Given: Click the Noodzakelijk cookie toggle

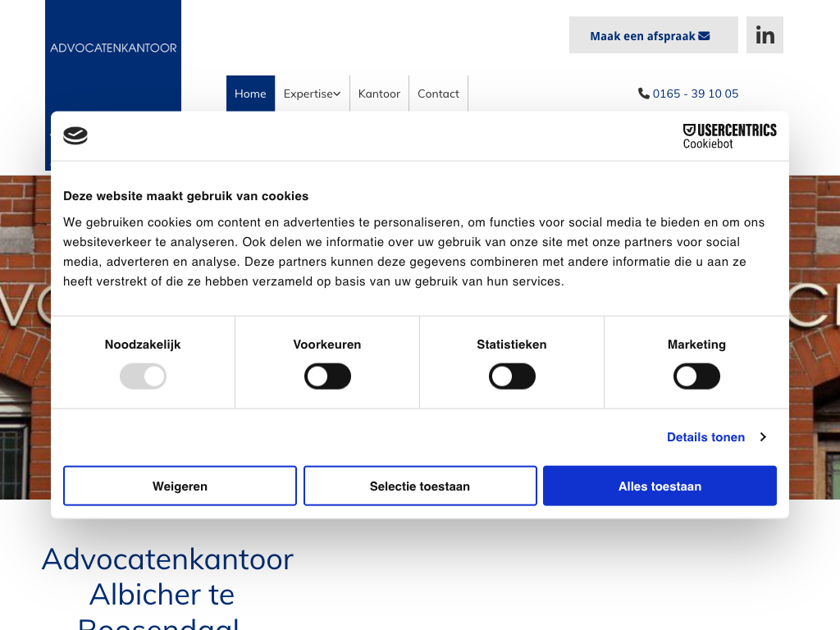Looking at the screenshot, I should pyautogui.click(x=143, y=377).
